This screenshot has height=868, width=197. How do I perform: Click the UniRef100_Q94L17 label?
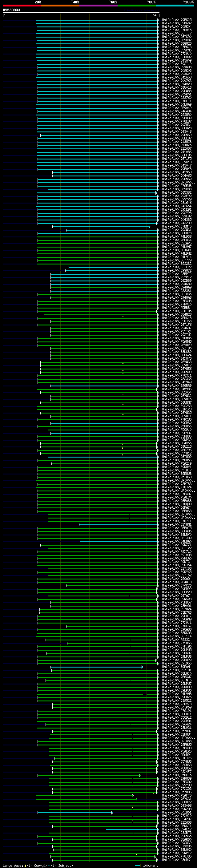177,830
